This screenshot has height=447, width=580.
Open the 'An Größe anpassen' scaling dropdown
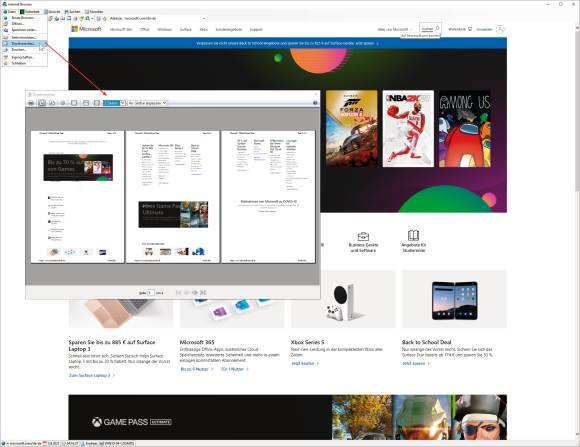click(x=147, y=103)
